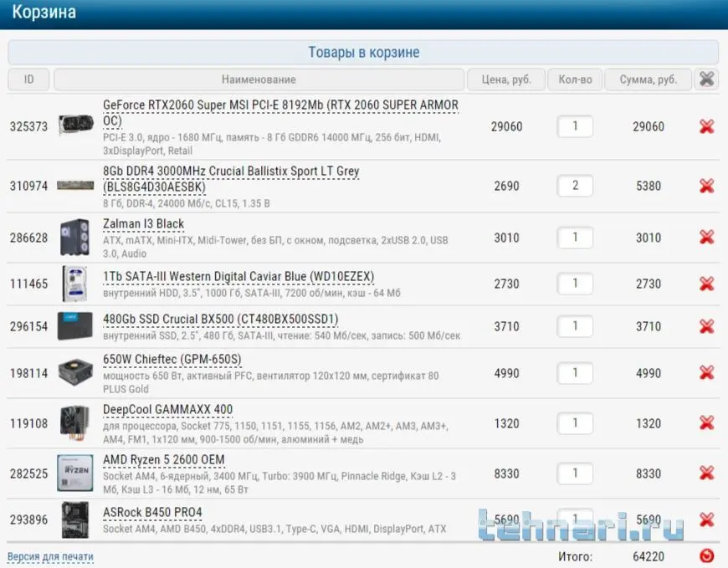Image resolution: width=728 pixels, height=568 pixels.
Task: Click the Товары в корзине section header
Action: point(363,52)
